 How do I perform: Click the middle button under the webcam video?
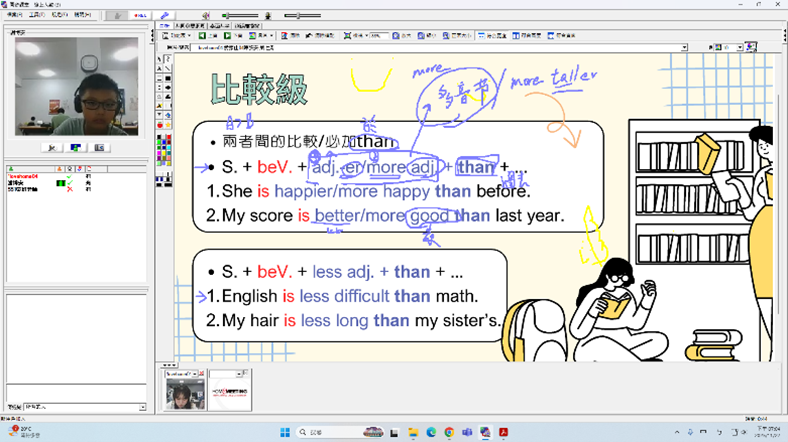[76, 147]
